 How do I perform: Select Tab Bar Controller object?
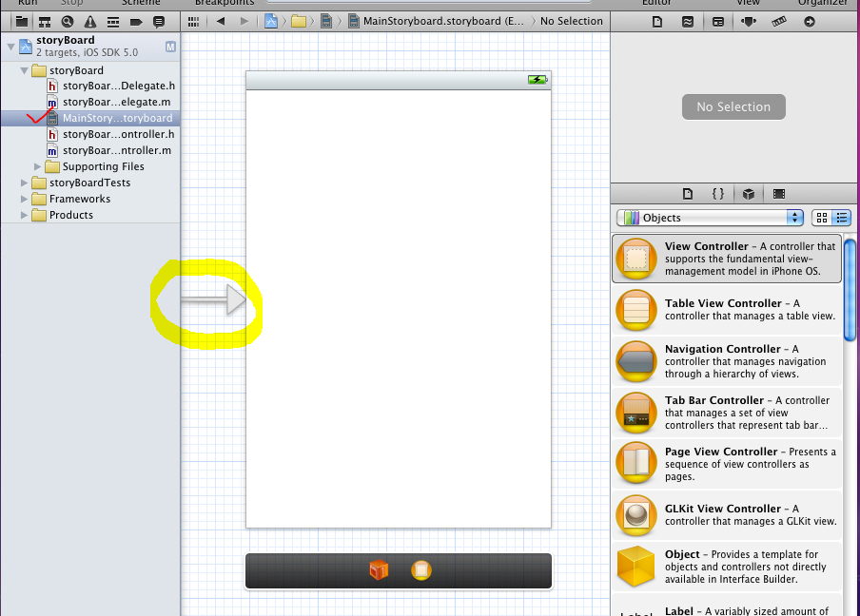pos(727,413)
